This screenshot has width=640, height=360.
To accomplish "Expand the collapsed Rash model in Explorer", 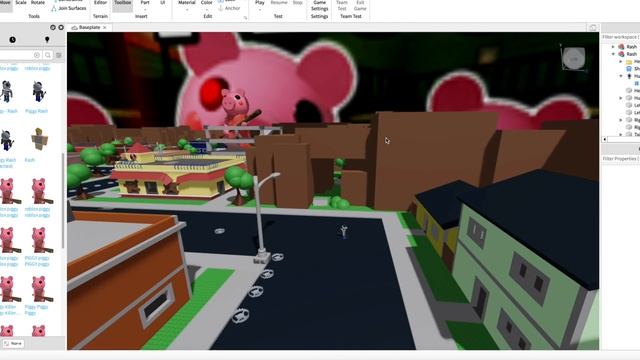I will (613, 47).
